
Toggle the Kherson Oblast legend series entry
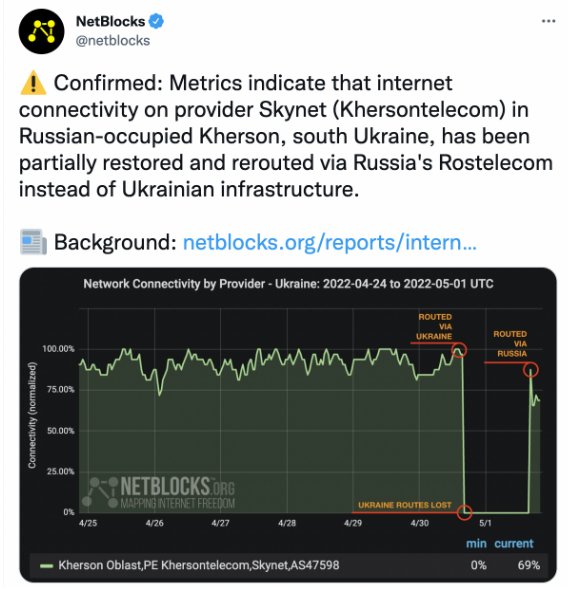[189, 565]
